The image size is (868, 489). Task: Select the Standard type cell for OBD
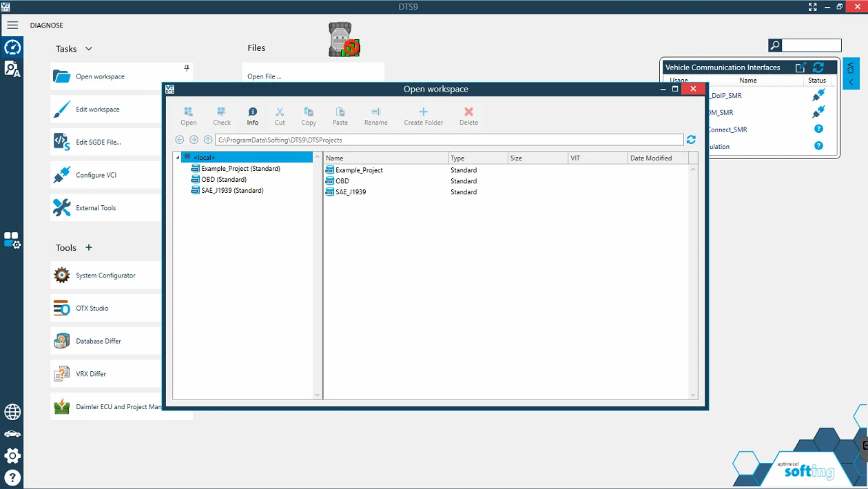pos(464,181)
